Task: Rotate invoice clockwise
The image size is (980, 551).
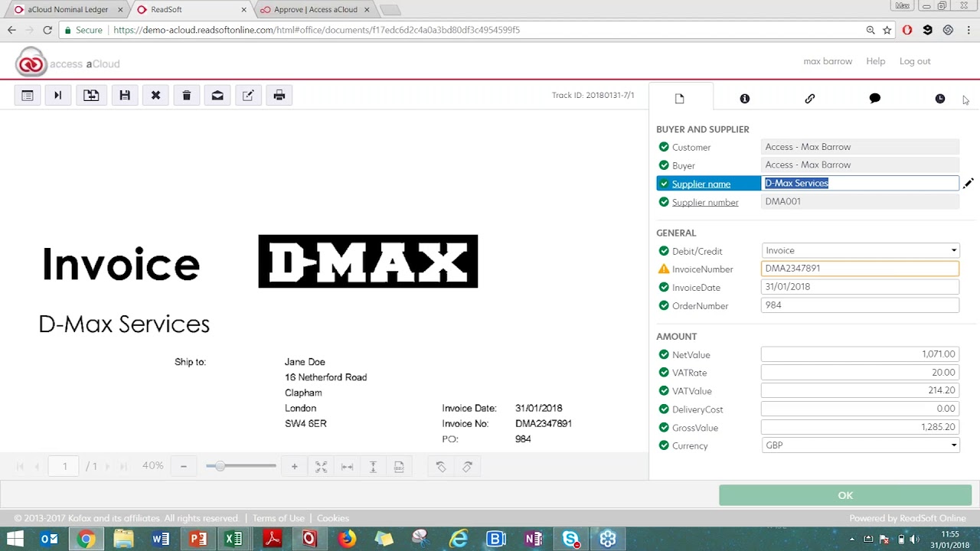Action: (468, 466)
